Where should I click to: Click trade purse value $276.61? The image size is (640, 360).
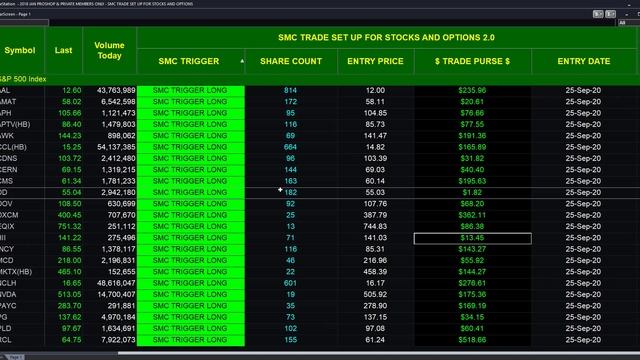(x=472, y=283)
